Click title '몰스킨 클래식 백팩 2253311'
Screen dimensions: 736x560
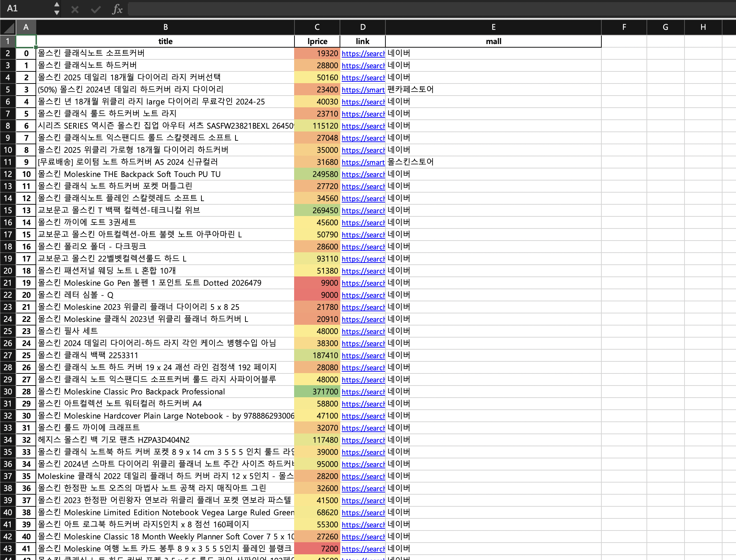click(88, 355)
